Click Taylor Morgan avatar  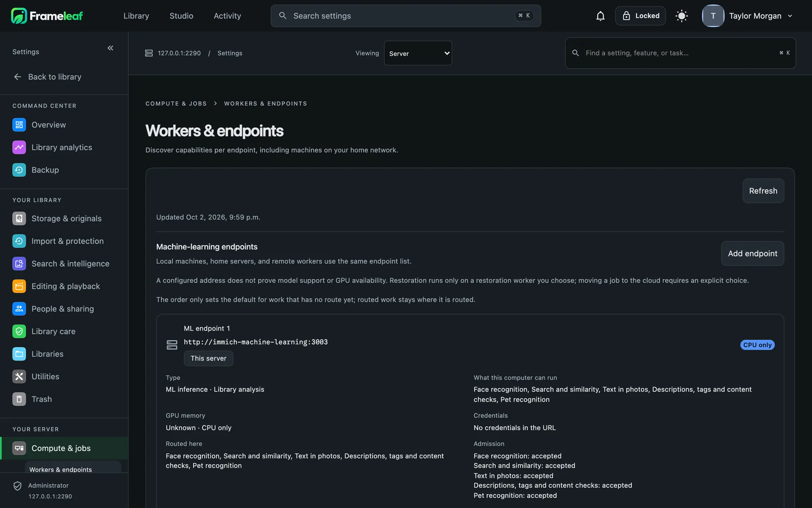(713, 16)
